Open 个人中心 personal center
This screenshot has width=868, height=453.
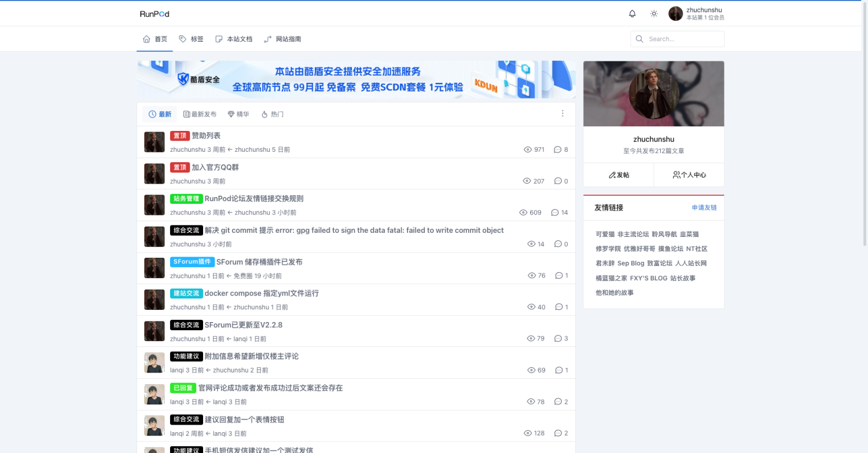coord(689,175)
